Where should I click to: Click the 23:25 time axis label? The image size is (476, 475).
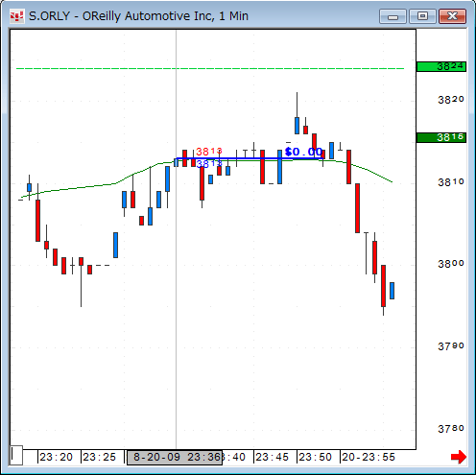coord(100,457)
